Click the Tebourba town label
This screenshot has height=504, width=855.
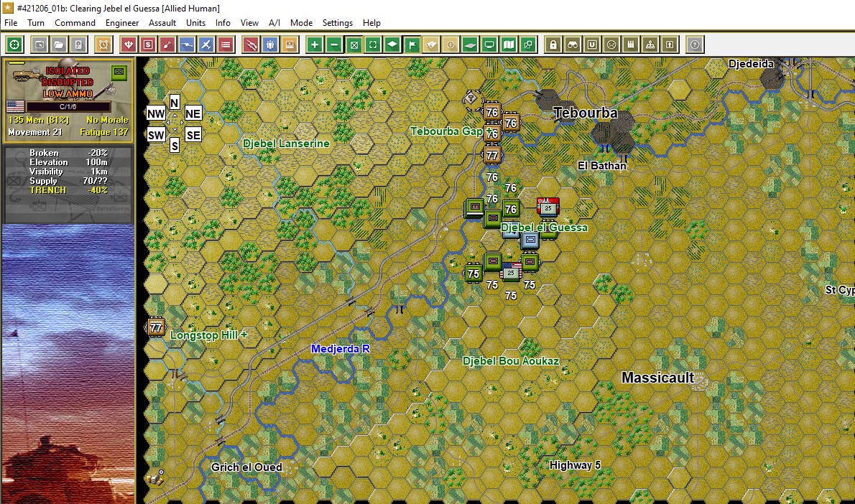click(586, 113)
